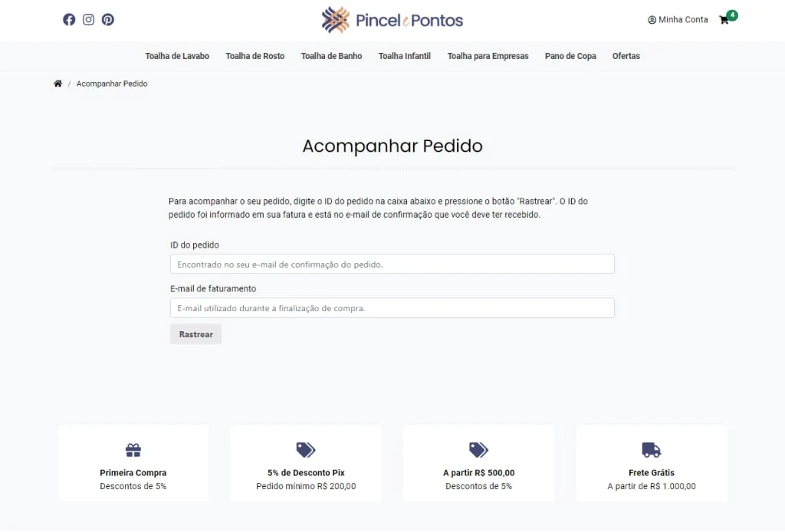This screenshot has height=532, width=785.
Task: Open the Instagram profile icon
Action: 89,19
